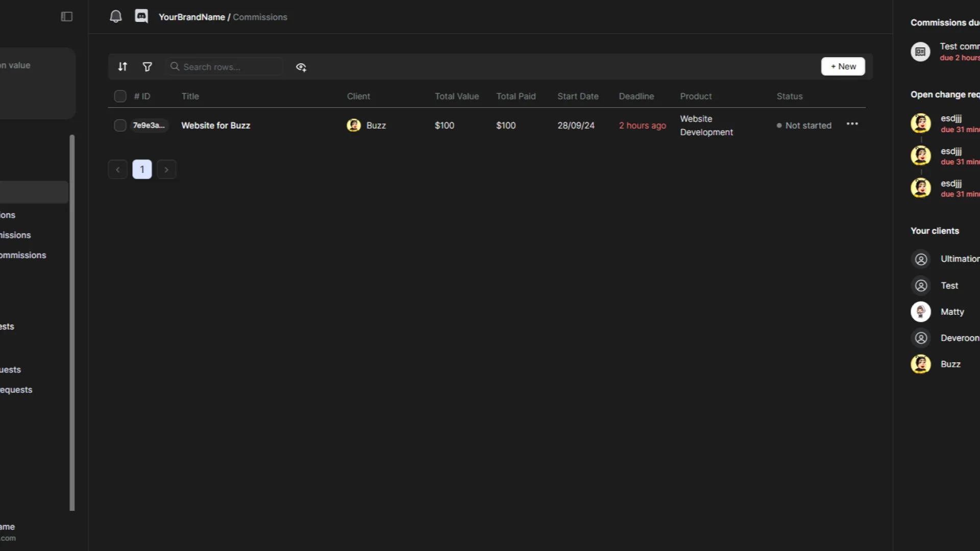Viewport: 980px width, 551px height.
Task: Click the + New button
Action: tap(843, 66)
